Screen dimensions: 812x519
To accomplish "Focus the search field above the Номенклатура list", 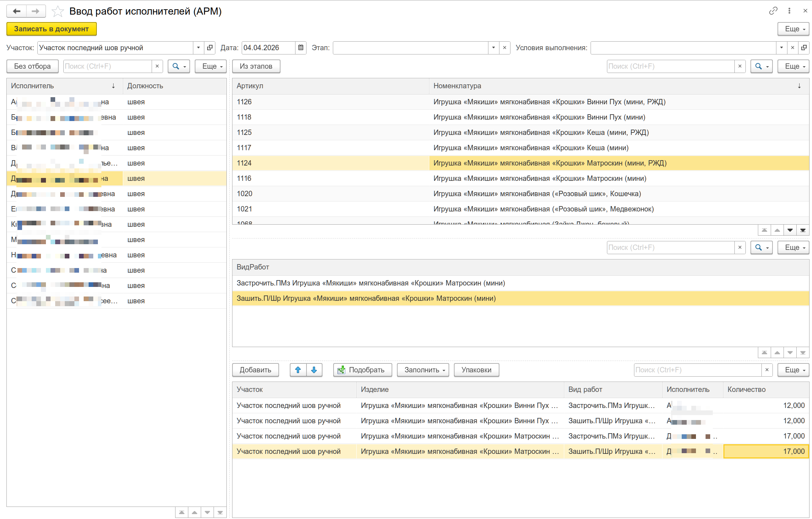I will [671, 66].
